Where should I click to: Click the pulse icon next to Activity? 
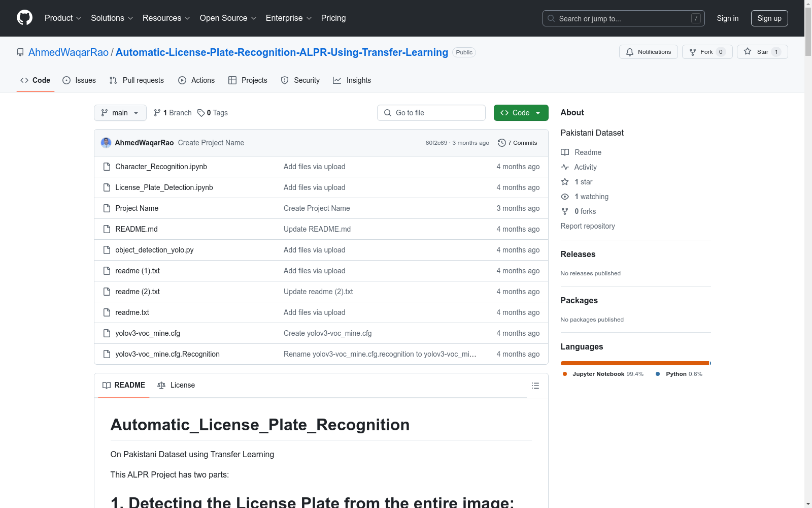[x=565, y=167]
